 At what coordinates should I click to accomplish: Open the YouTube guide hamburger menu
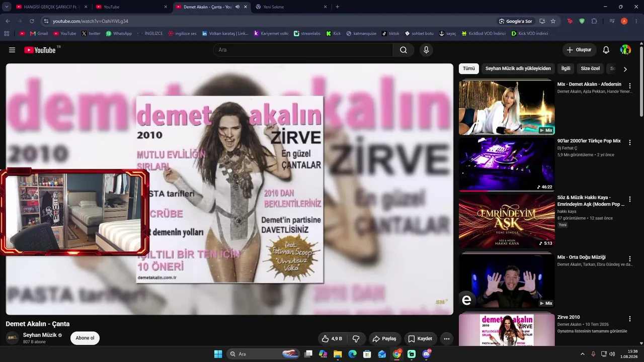point(12,50)
